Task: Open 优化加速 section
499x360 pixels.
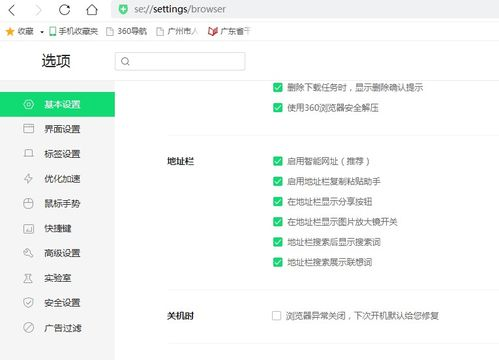Action: tap(57, 179)
